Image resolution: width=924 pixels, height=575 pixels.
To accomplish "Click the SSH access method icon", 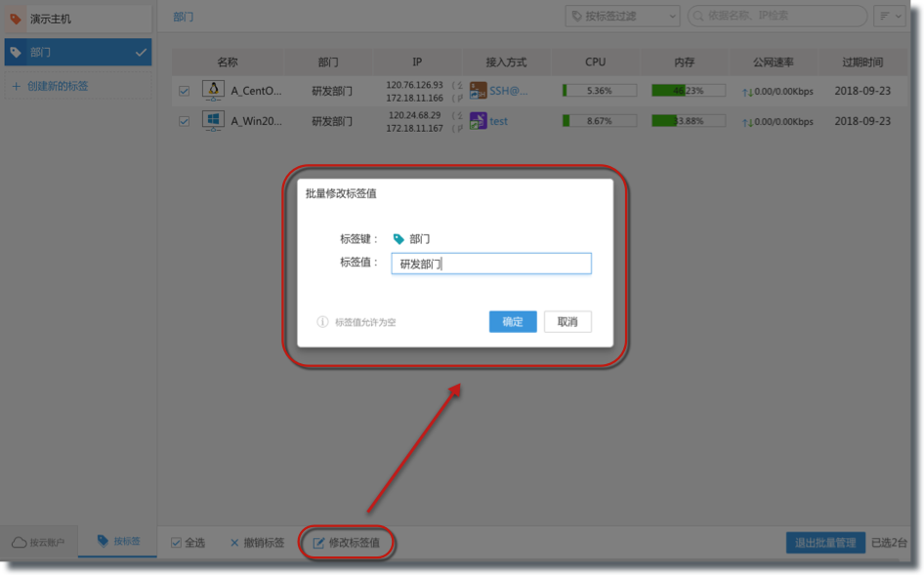I will (x=478, y=91).
